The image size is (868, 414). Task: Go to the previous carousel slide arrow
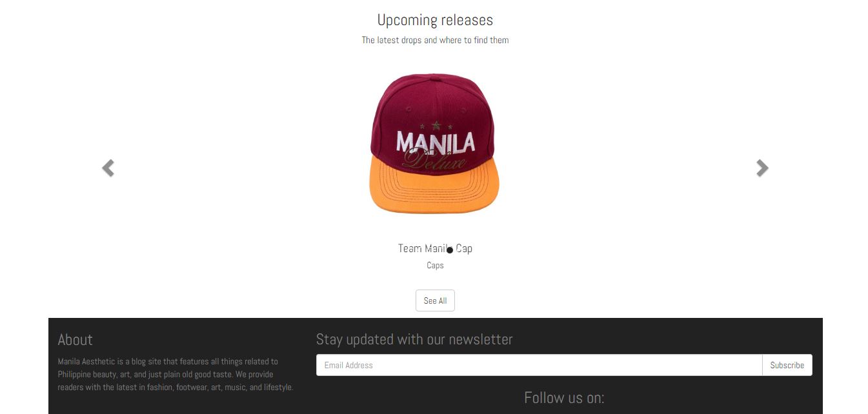(108, 168)
